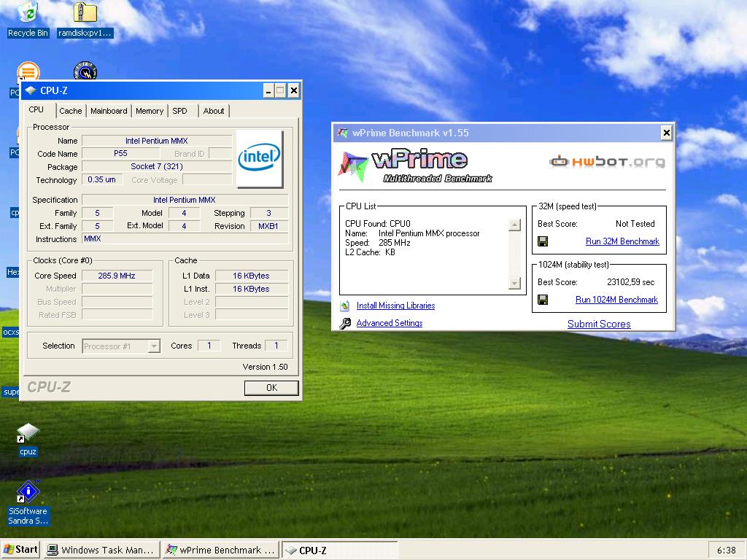Expand the Processor #1 selection dropdown

(x=153, y=346)
